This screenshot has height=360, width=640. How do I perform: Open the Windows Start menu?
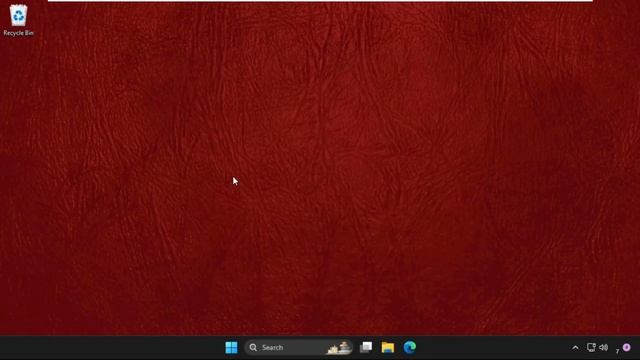click(x=231, y=347)
